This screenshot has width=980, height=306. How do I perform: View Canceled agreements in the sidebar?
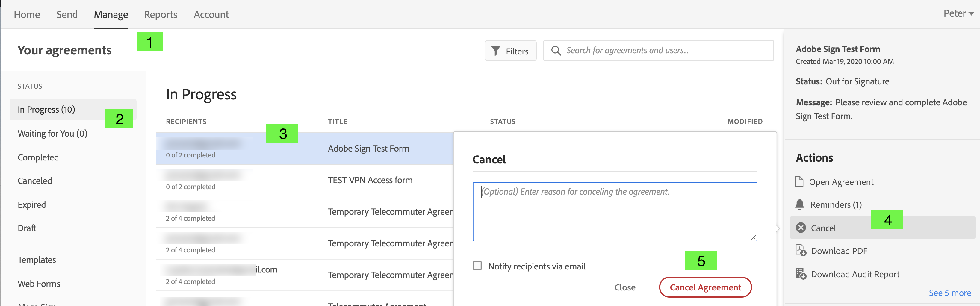[35, 181]
